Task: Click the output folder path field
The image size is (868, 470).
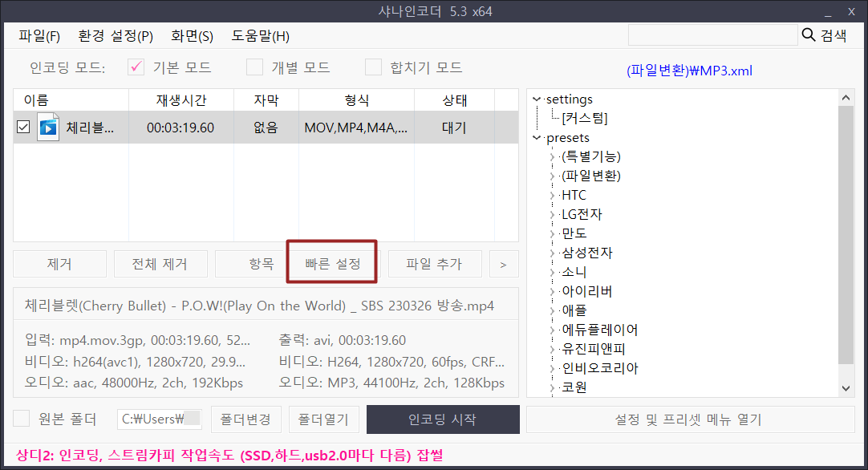Action: coord(160,419)
